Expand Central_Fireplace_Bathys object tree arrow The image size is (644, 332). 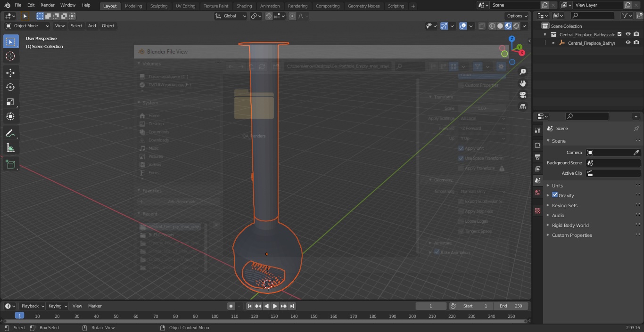point(554,43)
